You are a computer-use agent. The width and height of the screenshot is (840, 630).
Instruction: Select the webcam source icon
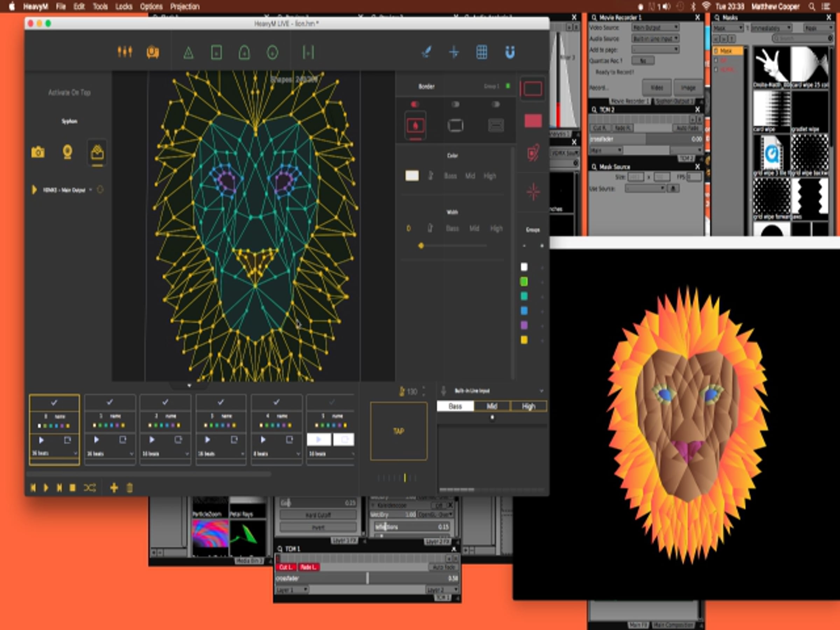[x=68, y=152]
